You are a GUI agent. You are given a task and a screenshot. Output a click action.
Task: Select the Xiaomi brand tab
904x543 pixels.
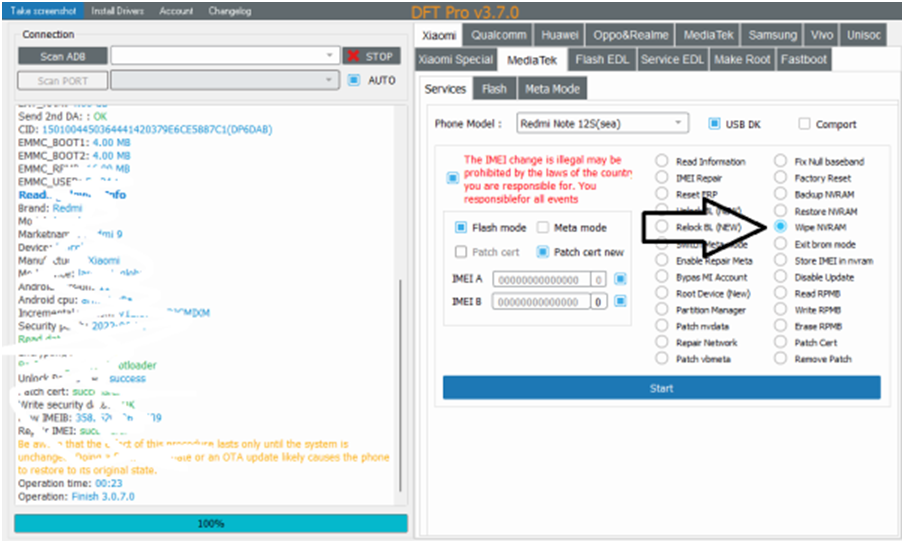439,36
